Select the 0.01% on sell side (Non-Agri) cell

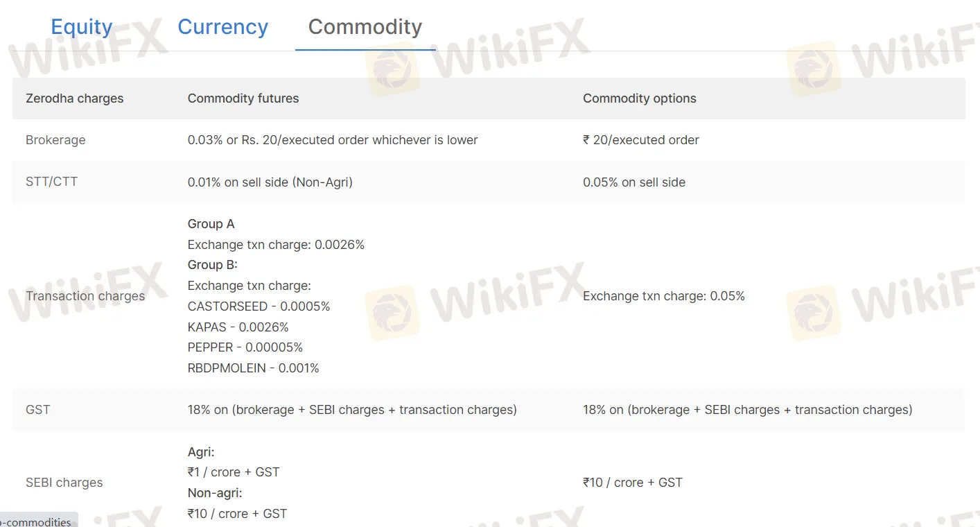(x=270, y=182)
